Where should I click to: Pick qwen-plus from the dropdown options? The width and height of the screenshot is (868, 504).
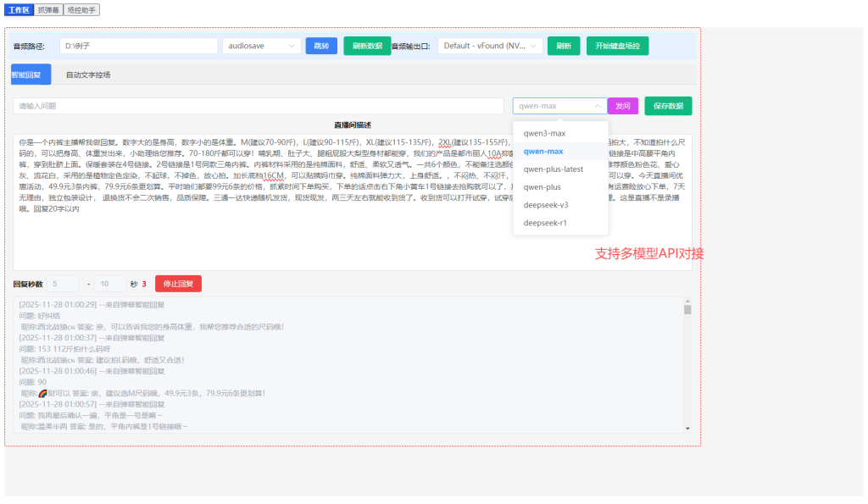point(542,186)
